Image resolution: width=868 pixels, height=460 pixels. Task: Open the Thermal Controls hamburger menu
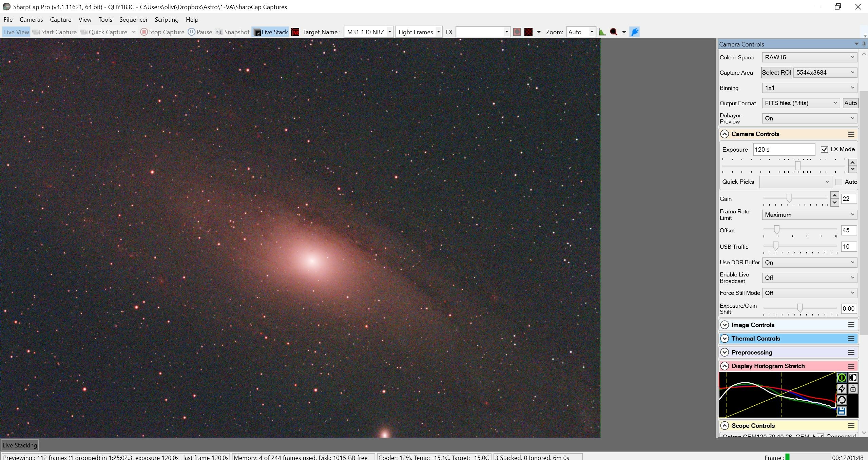(851, 339)
